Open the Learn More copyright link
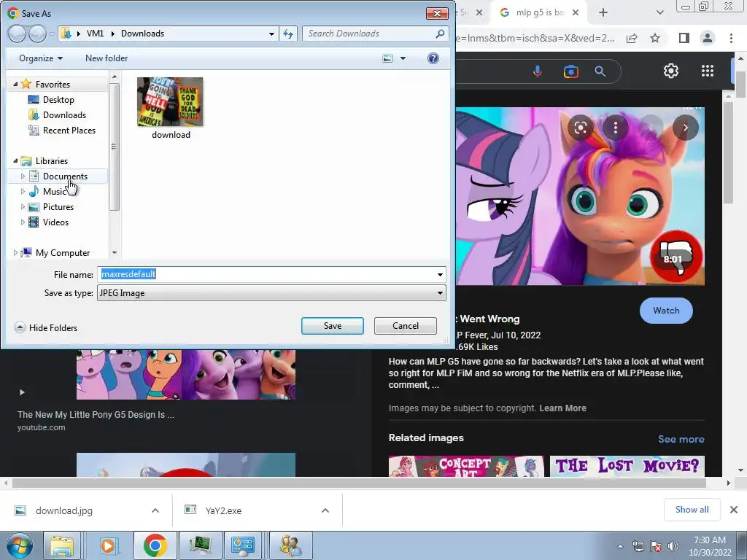Image resolution: width=747 pixels, height=560 pixels. pyautogui.click(x=562, y=408)
